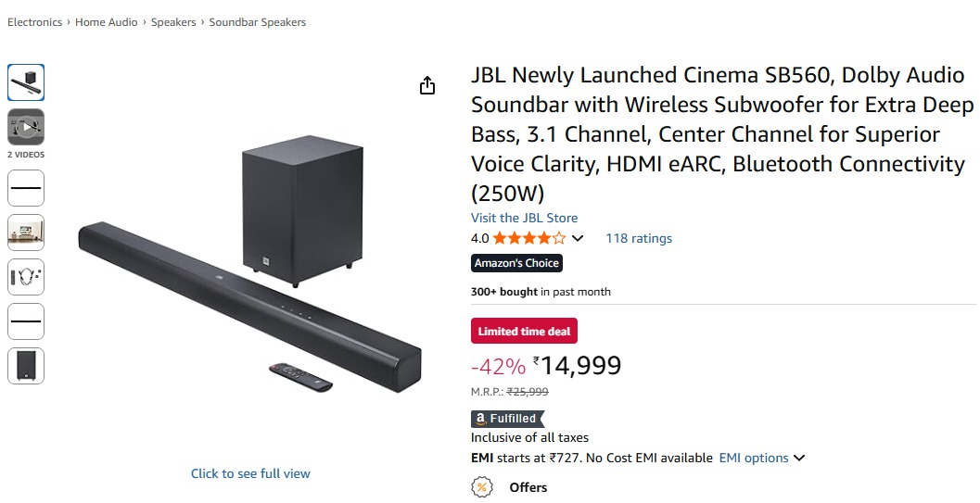980x503 pixels.
Task: Click the Offers percent badge icon
Action: coord(482,487)
